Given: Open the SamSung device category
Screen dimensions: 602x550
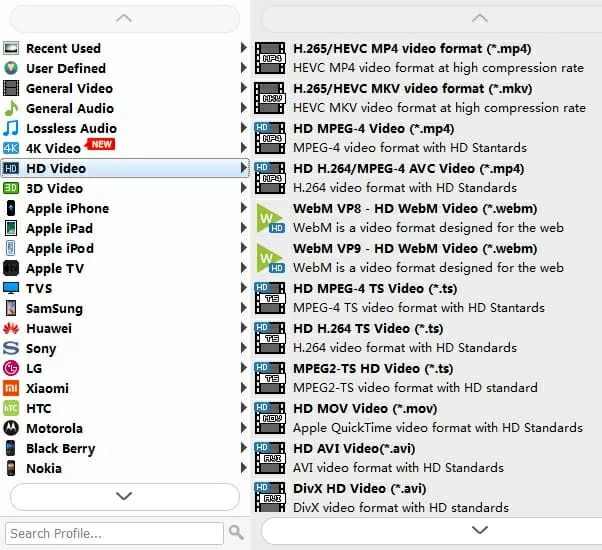Looking at the screenshot, I should pyautogui.click(x=125, y=308).
